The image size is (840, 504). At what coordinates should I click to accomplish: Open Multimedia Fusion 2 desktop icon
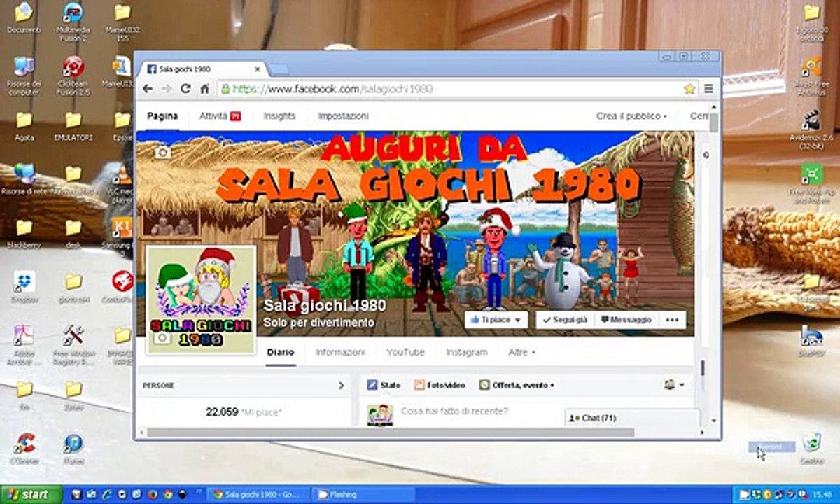pos(72,21)
